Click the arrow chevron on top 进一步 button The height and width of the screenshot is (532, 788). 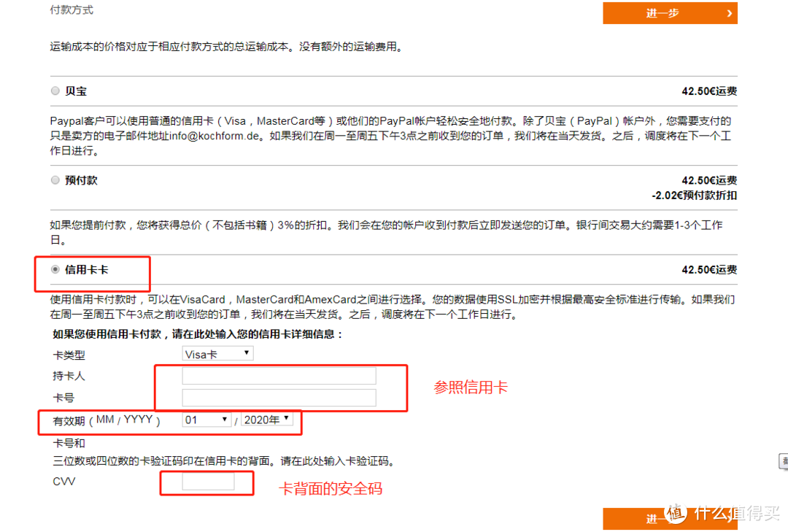click(x=729, y=13)
